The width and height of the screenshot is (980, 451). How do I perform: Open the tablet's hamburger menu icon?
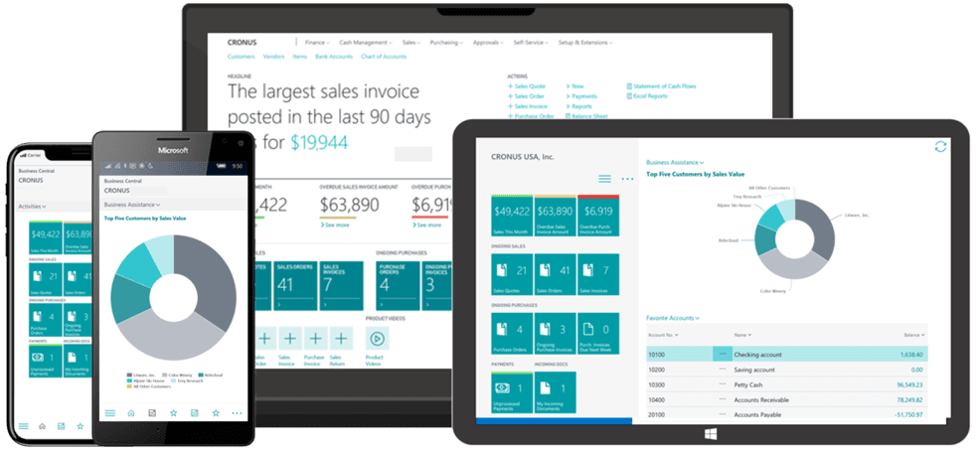click(x=604, y=179)
